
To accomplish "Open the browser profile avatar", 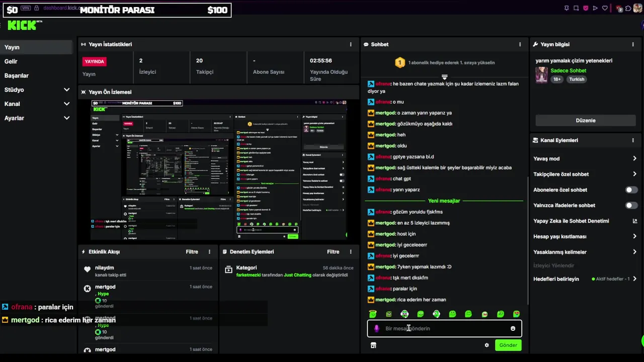I will click(x=637, y=8).
